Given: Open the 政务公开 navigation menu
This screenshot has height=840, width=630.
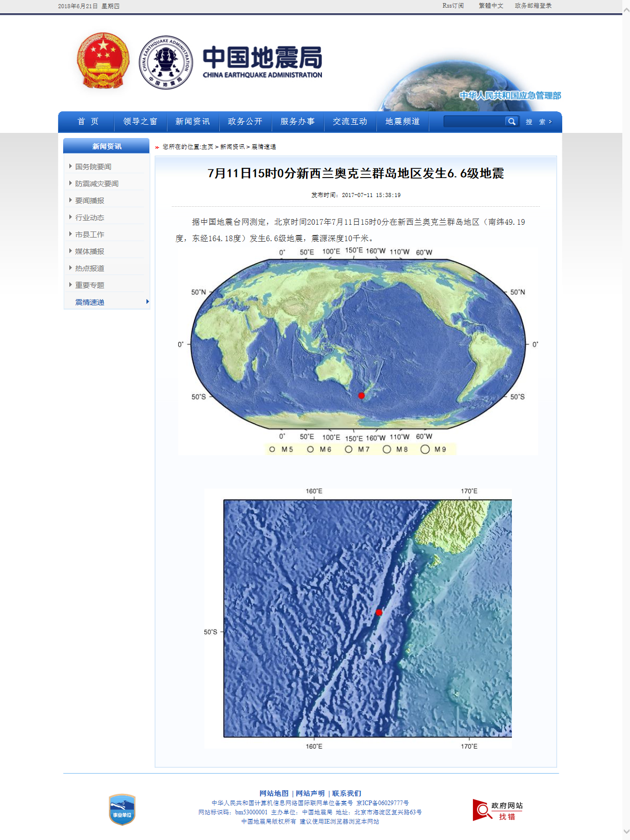Looking at the screenshot, I should (245, 122).
